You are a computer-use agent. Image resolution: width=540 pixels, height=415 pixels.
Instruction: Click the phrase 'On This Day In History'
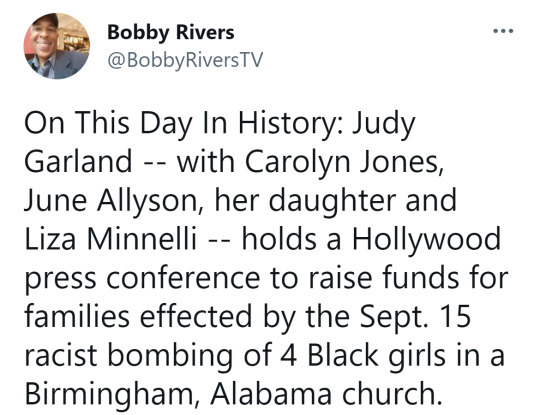click(x=183, y=123)
